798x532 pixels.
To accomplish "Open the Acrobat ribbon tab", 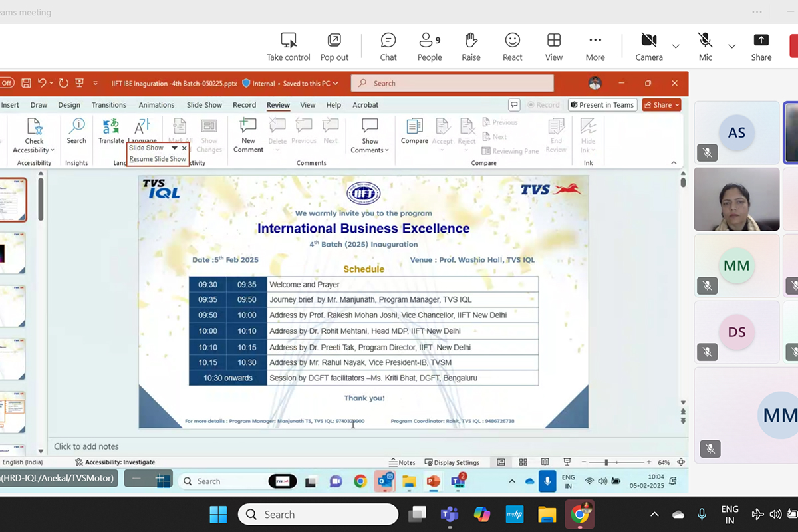I will 365,105.
